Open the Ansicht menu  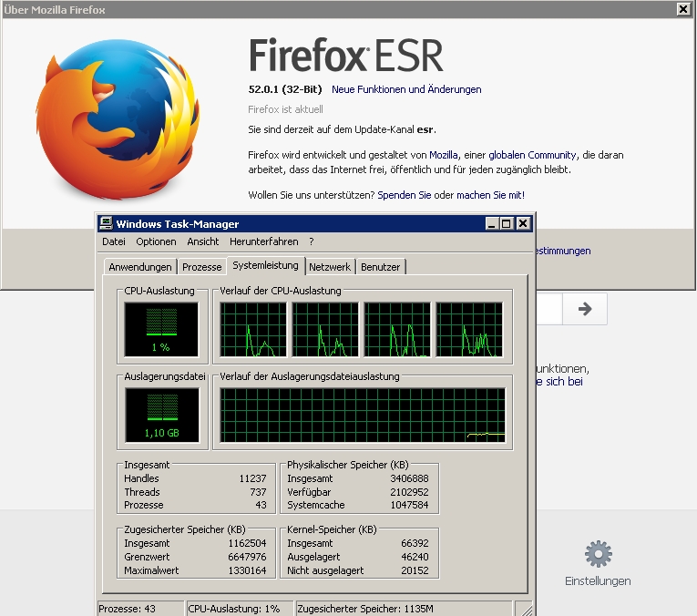(x=202, y=241)
